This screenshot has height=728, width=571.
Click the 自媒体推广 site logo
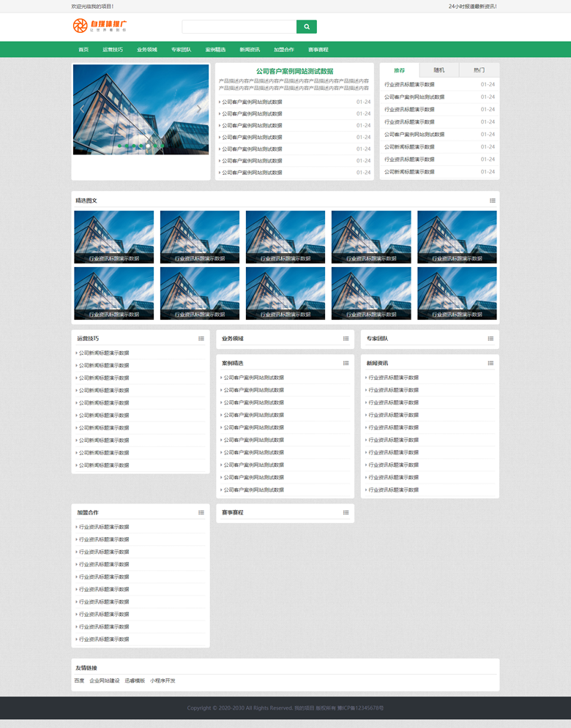coord(100,26)
